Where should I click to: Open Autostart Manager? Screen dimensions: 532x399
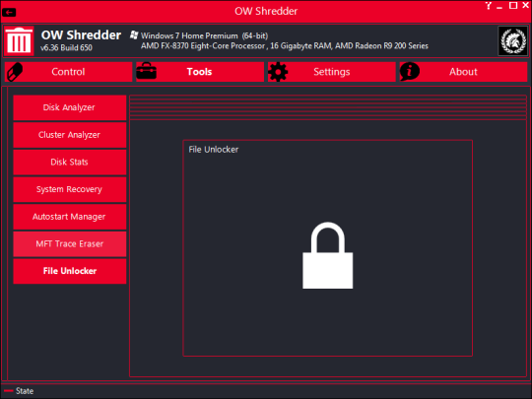point(70,217)
